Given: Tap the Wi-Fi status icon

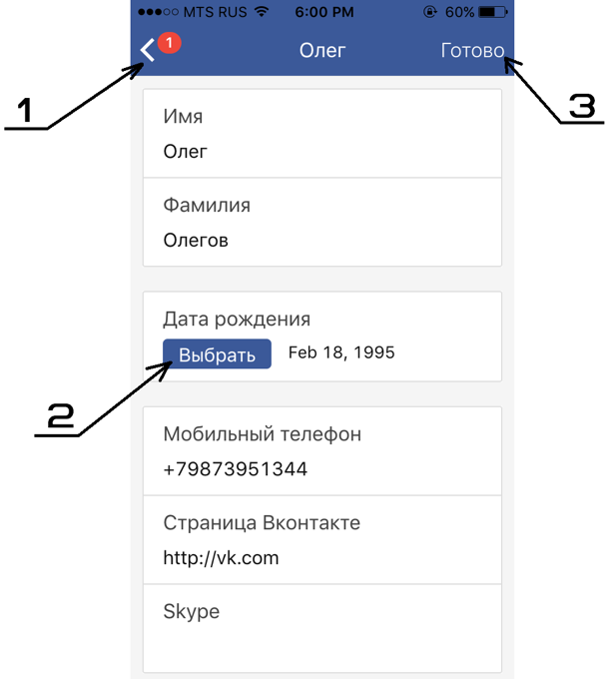Looking at the screenshot, I should pos(261,12).
